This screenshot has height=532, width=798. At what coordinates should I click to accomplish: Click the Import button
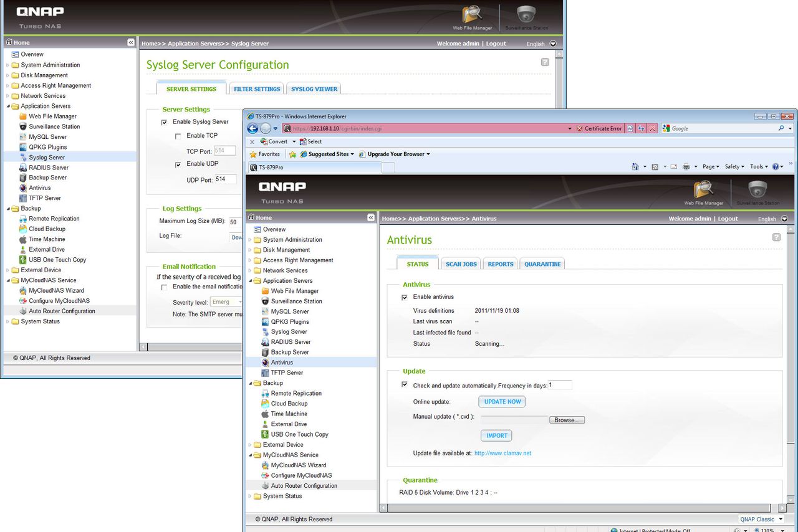click(497, 435)
